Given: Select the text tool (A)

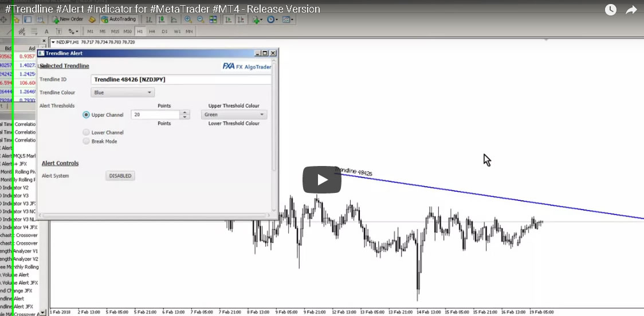Looking at the screenshot, I should pos(46,31).
